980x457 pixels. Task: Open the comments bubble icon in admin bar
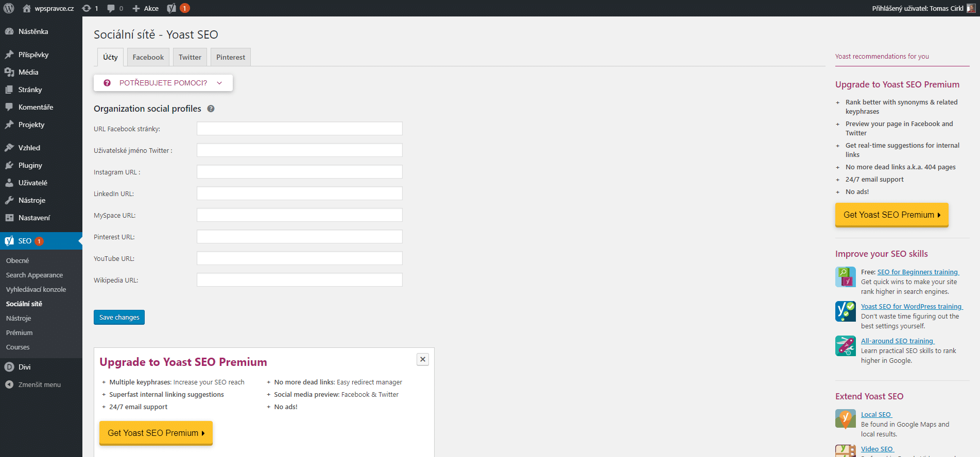point(115,8)
